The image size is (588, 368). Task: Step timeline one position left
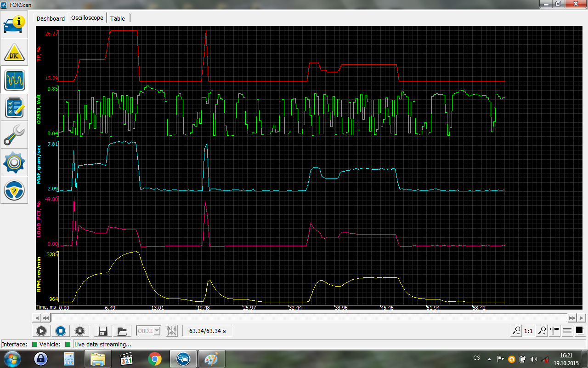(37, 317)
